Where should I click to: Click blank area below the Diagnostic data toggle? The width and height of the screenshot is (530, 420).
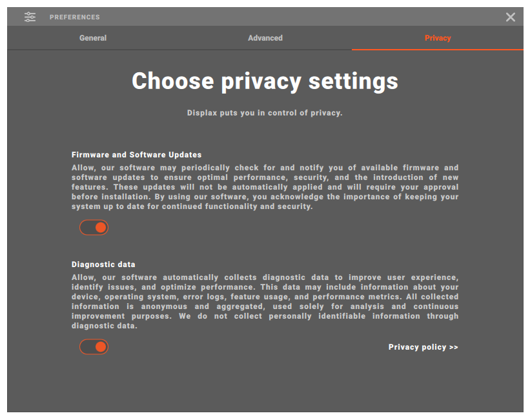[x=194, y=384]
